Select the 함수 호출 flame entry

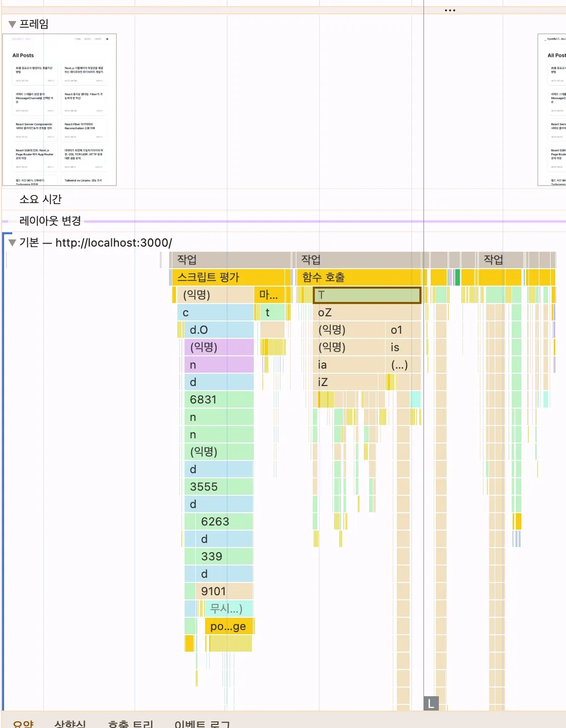pyautogui.click(x=358, y=277)
